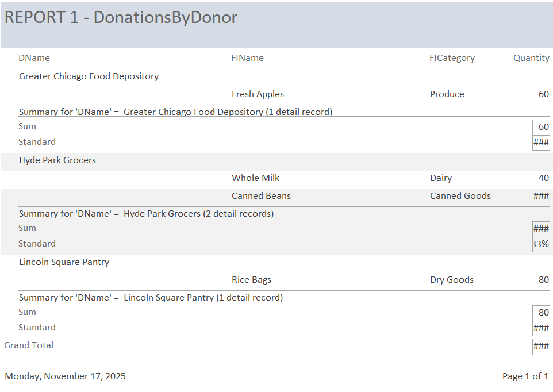The image size is (553, 392).
Task: Select Greater Chicago Food Depository summary text box
Action: tap(283, 112)
